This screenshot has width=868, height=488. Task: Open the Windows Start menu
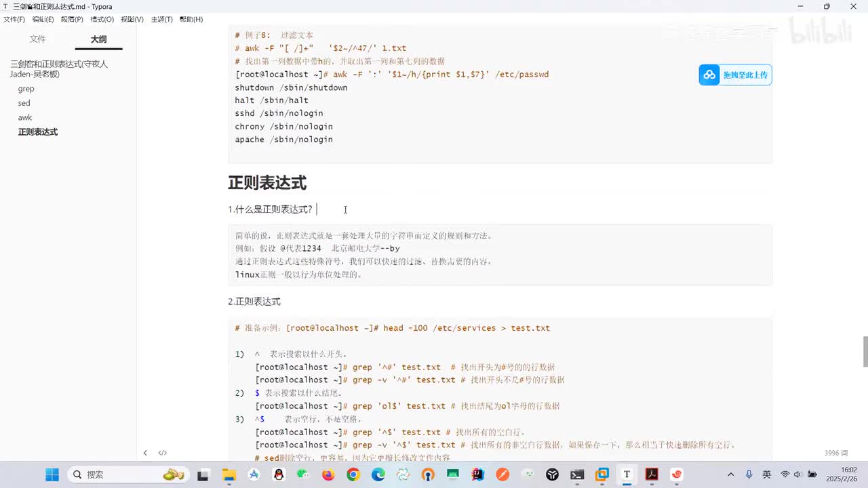52,474
